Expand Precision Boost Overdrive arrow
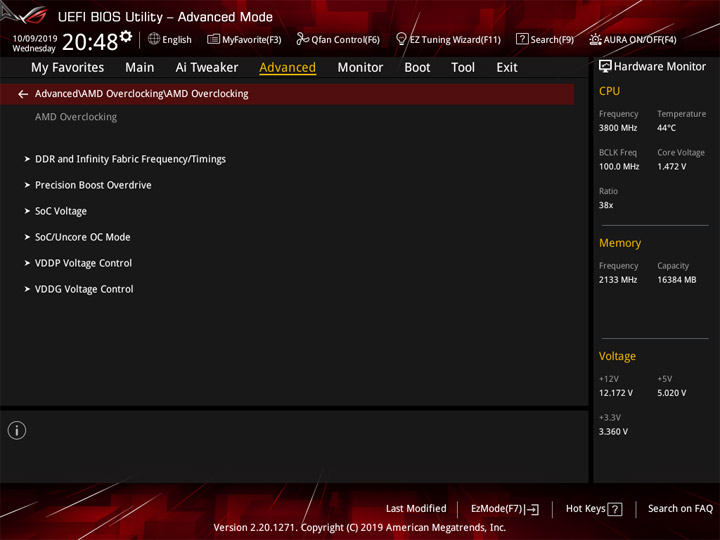The width and height of the screenshot is (720, 540). point(27,185)
